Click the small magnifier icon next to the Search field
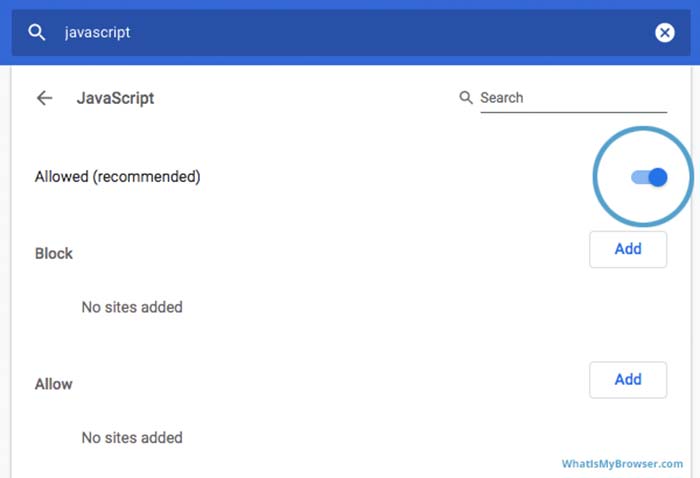 tap(466, 97)
